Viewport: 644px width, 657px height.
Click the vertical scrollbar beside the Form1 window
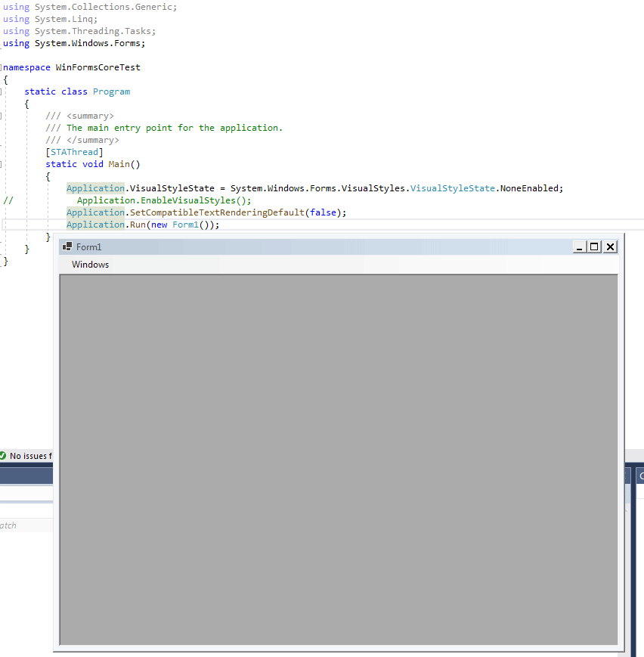click(622, 416)
